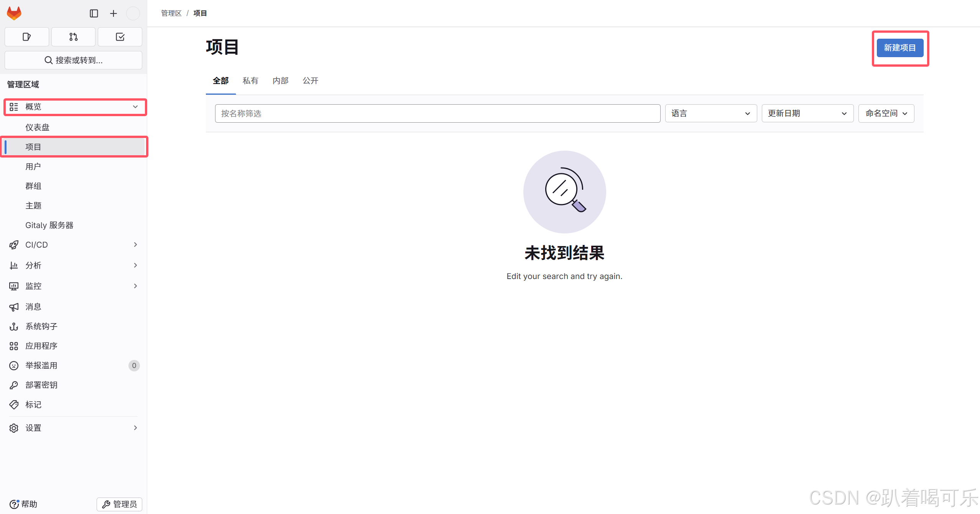
Task: Open the 更新日期 sort dropdown
Action: [x=807, y=113]
